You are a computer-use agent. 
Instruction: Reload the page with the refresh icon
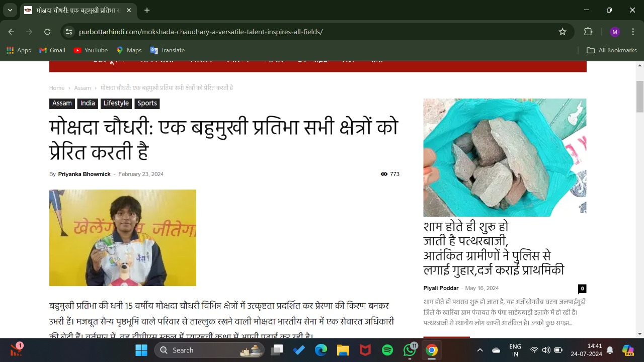[x=47, y=32]
